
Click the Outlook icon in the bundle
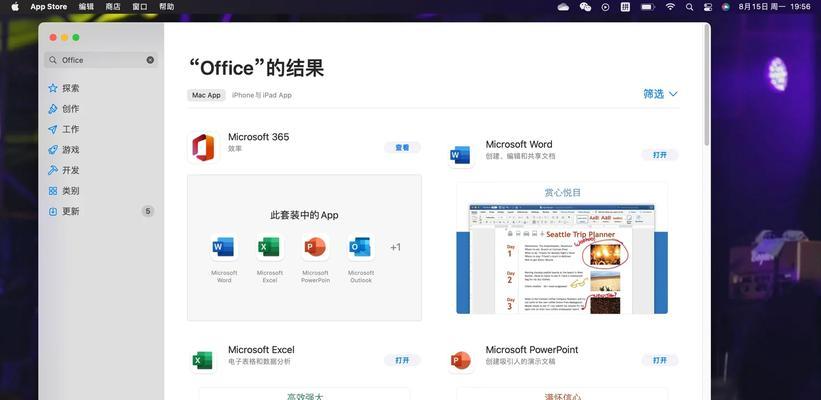point(360,247)
